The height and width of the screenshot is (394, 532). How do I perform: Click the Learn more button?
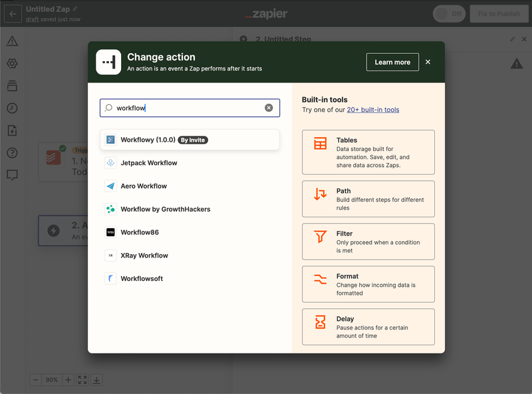click(x=392, y=62)
